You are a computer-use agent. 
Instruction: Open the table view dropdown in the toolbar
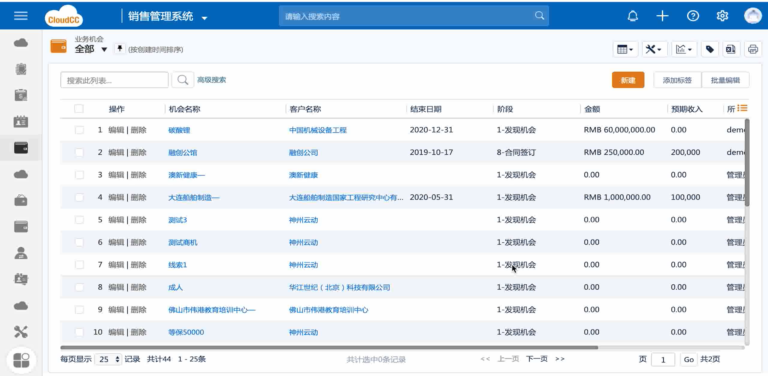pos(625,49)
